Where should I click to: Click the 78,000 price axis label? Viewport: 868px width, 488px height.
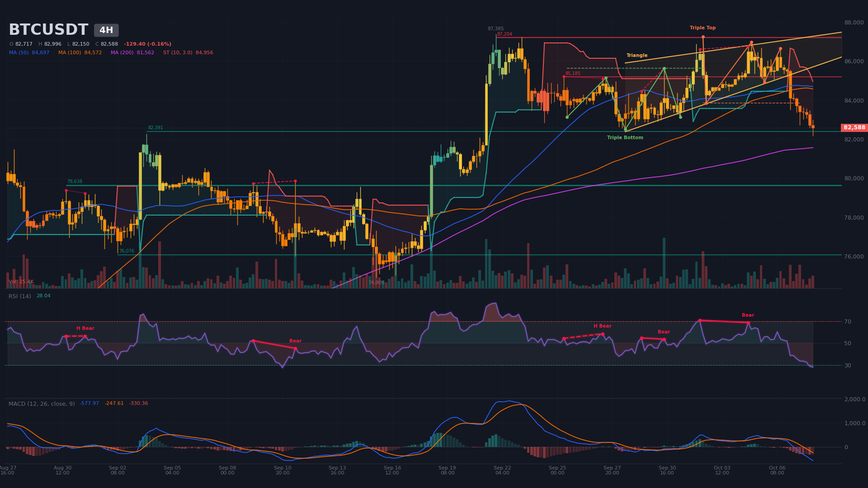coord(854,217)
